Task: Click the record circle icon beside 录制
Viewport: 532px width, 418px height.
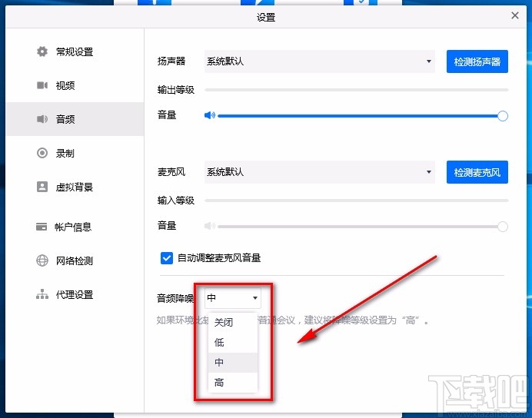Action: click(x=42, y=153)
